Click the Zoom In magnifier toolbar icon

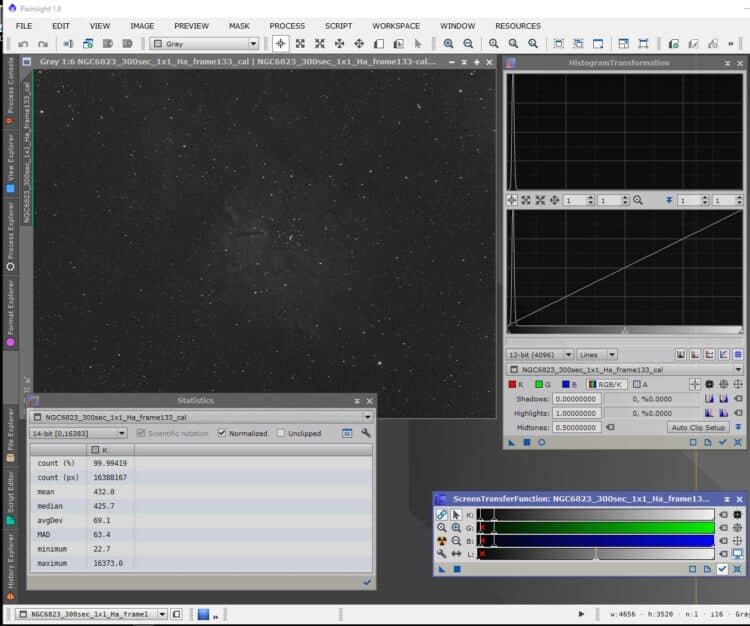(448, 44)
